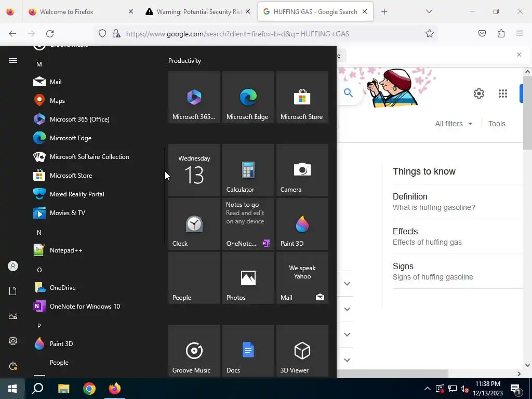The image size is (532, 399).
Task: Click the Microsoft 365 tile
Action: tap(194, 97)
